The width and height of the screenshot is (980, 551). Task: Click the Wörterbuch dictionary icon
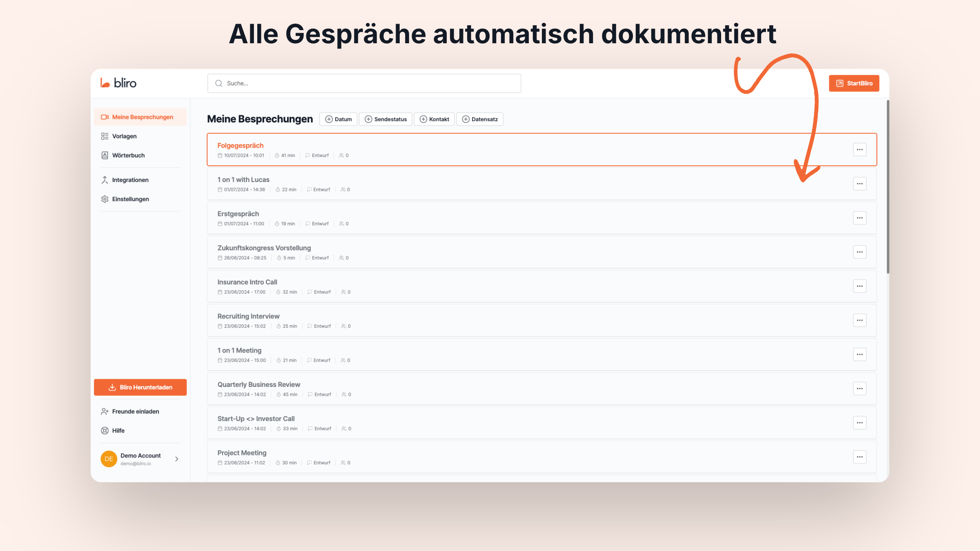tap(105, 155)
